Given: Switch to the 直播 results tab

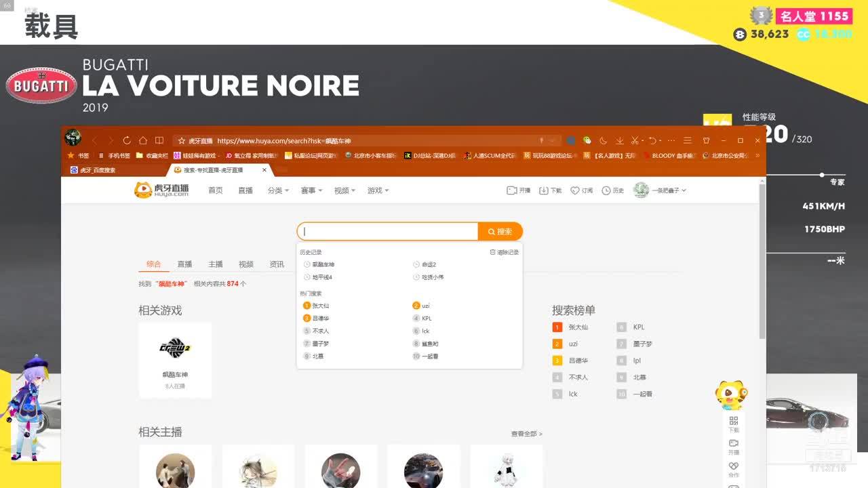Looking at the screenshot, I should [184, 264].
